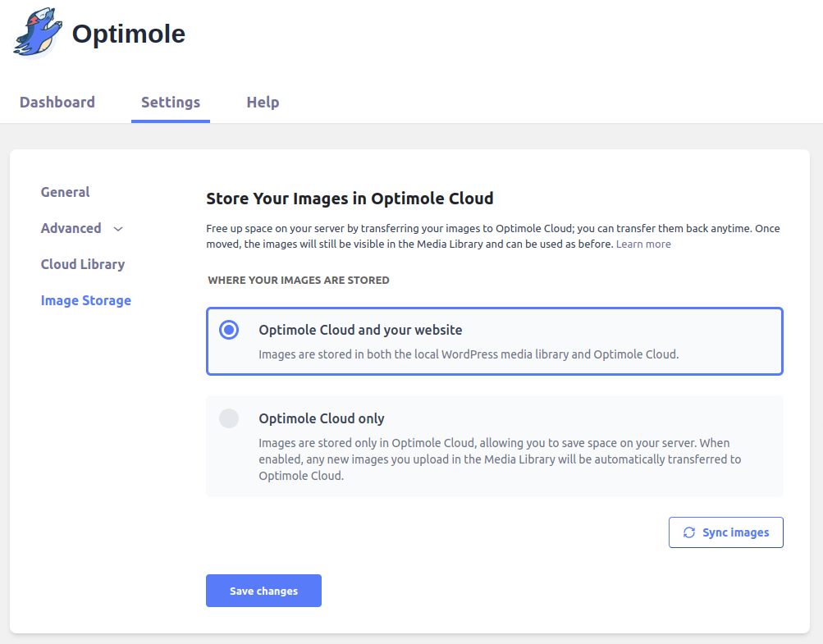823x644 pixels.
Task: Click the Optimole brand name text
Action: point(129,34)
